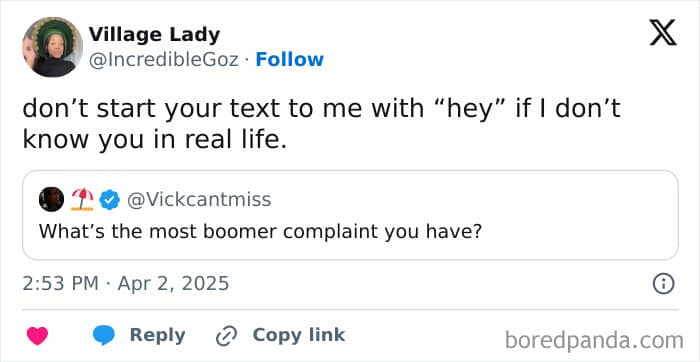Screen dimensions: 700x362
Task: Click the chain link icon beside Copy link
Action: [225, 336]
